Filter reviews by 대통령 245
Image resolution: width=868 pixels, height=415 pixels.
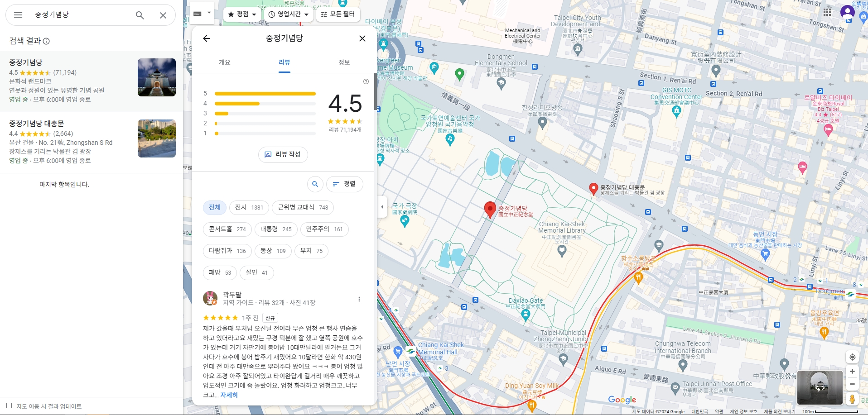[276, 229]
